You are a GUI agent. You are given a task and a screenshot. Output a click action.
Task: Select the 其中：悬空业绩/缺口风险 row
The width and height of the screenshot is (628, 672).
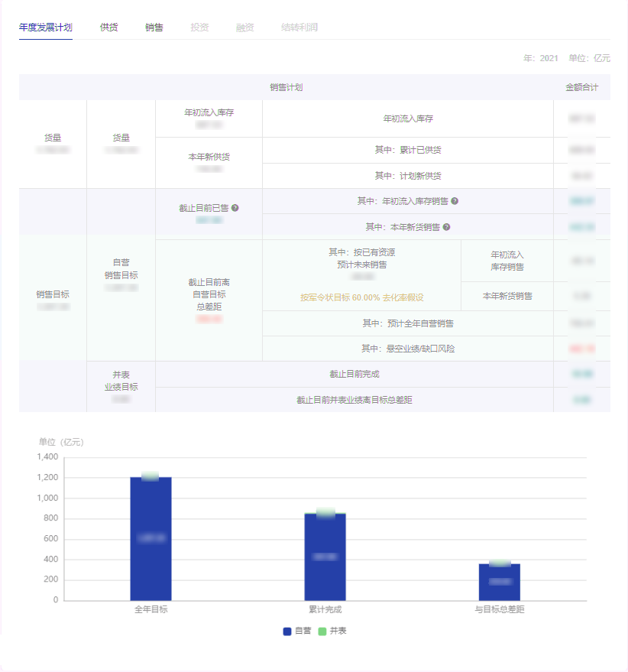click(x=407, y=349)
